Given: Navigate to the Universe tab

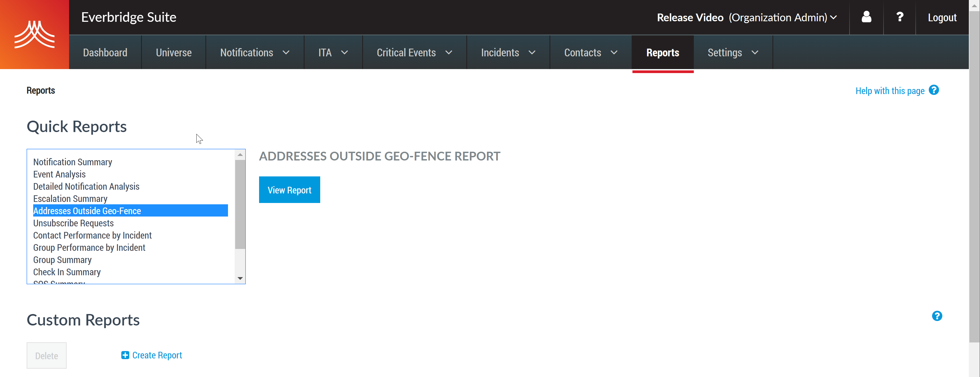Looking at the screenshot, I should 174,52.
